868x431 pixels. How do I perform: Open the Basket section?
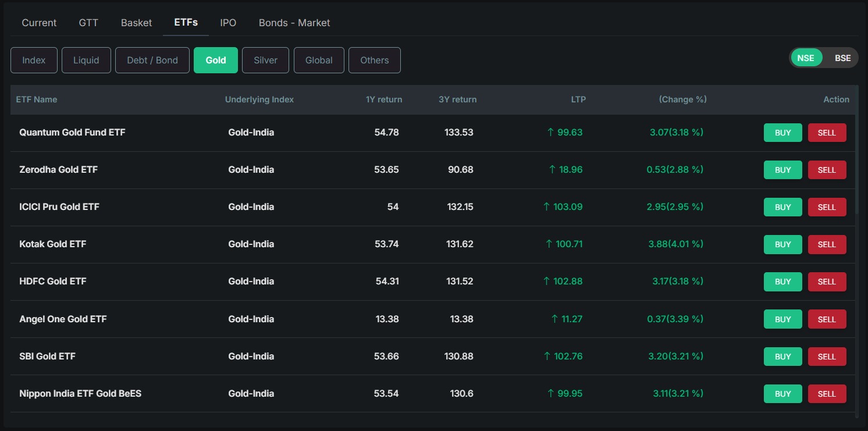coord(136,23)
